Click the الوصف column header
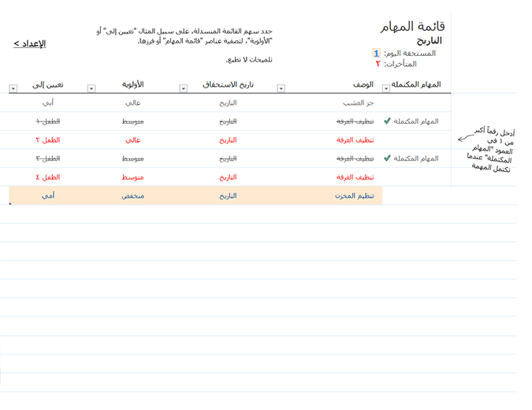The image size is (532, 410). point(363,84)
